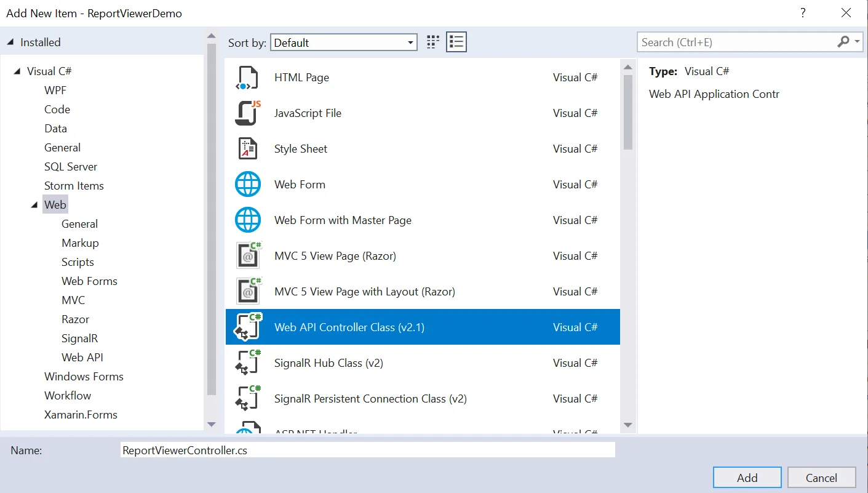The height and width of the screenshot is (493, 868).
Task: Collapse the Installed section
Action: 10,42
